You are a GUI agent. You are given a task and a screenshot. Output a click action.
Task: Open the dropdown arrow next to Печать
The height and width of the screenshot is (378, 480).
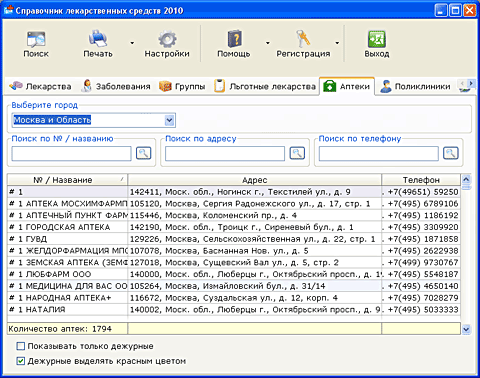(x=132, y=43)
